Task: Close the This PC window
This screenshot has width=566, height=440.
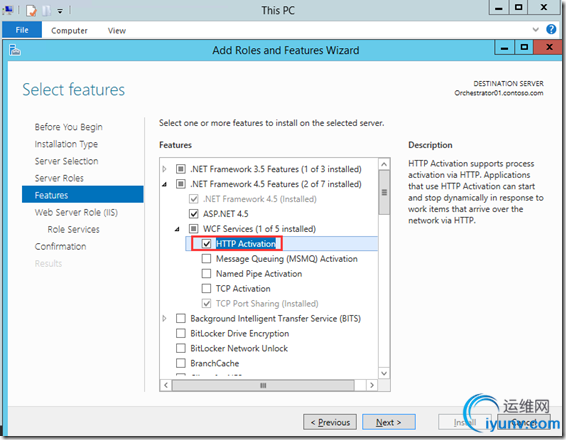Action: click(544, 8)
